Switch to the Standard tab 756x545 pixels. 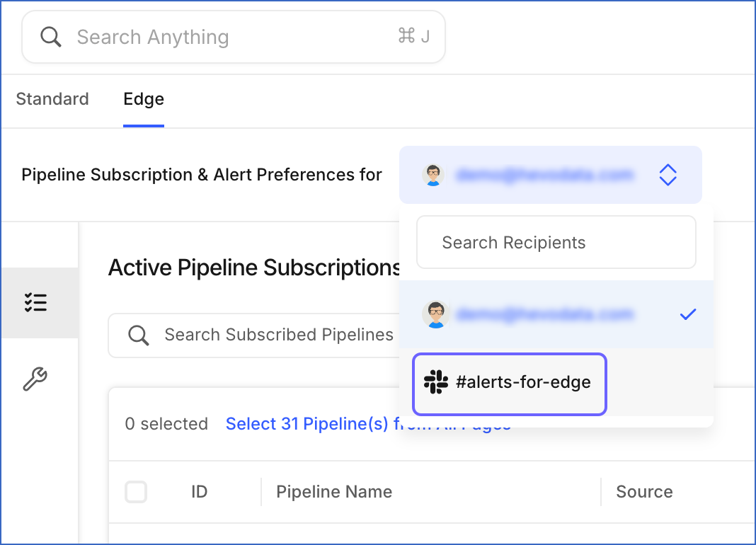click(x=52, y=99)
